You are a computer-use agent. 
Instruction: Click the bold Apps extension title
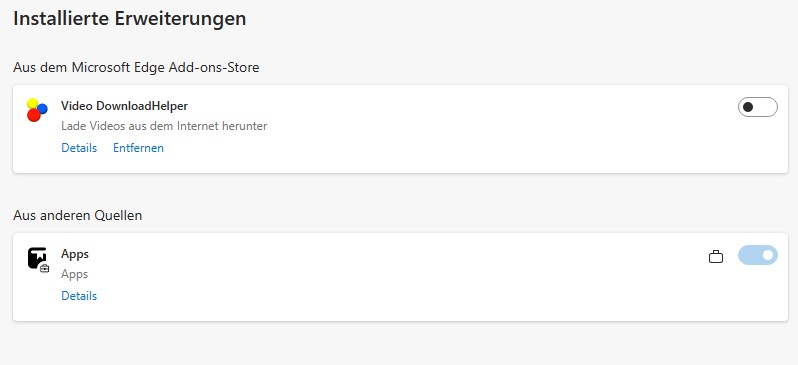75,254
